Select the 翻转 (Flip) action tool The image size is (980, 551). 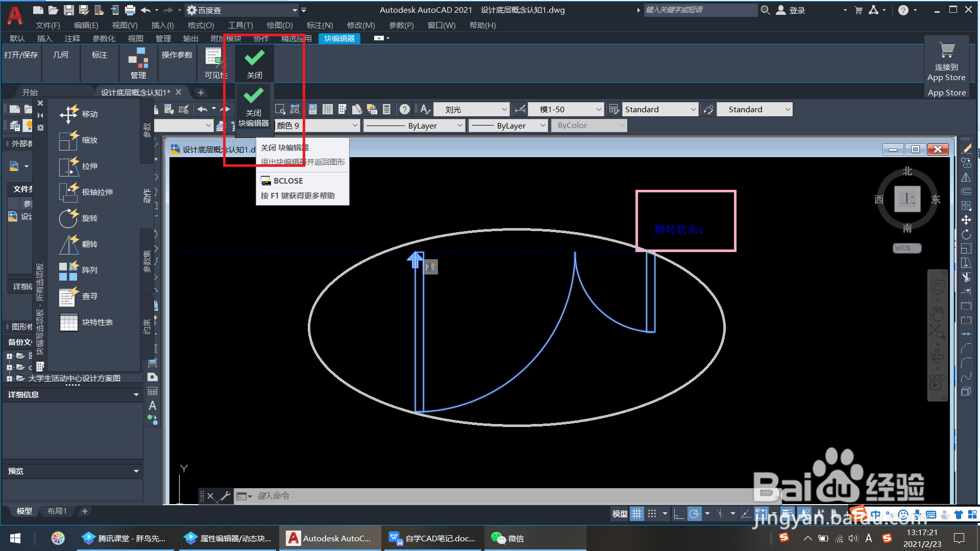coord(78,244)
